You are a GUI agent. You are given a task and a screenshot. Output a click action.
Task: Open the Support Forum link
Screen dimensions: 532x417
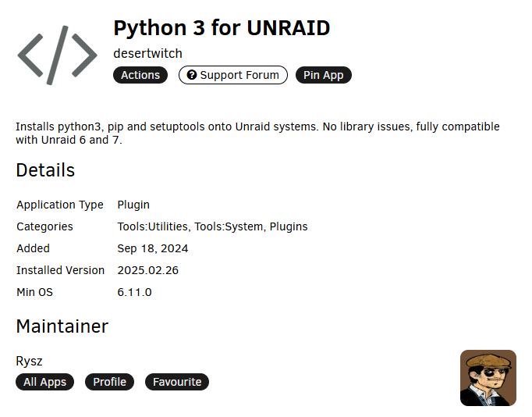233,75
